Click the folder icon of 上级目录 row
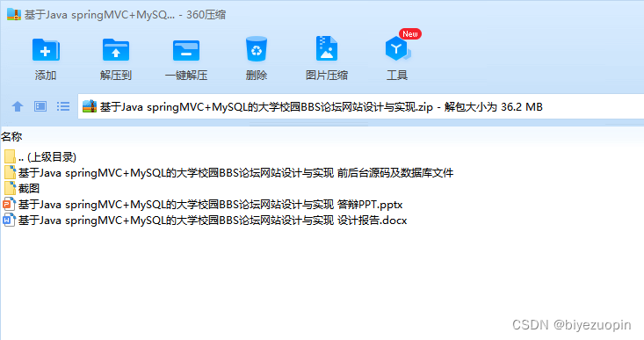The height and width of the screenshot is (340, 644). click(x=10, y=157)
